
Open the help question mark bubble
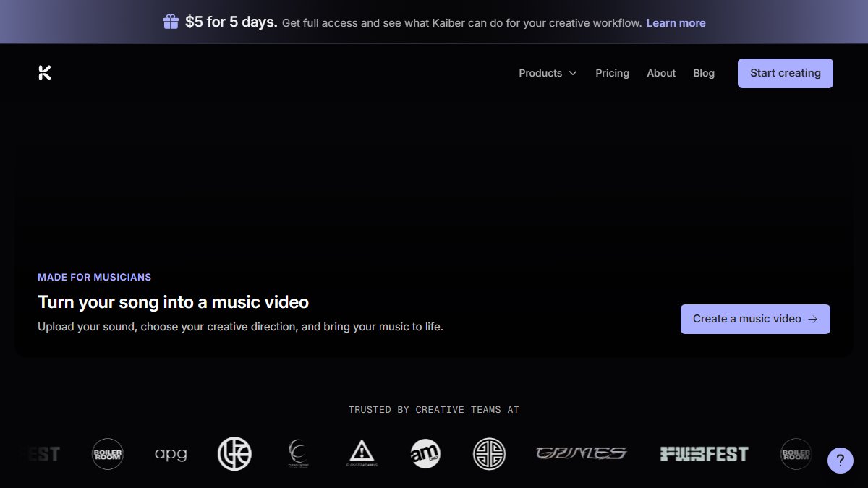point(841,460)
